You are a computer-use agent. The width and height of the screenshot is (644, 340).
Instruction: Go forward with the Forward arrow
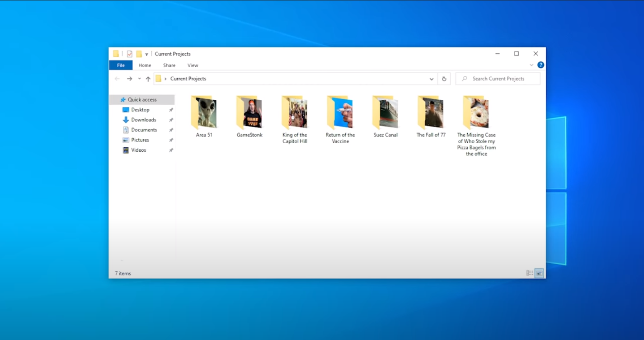point(129,79)
